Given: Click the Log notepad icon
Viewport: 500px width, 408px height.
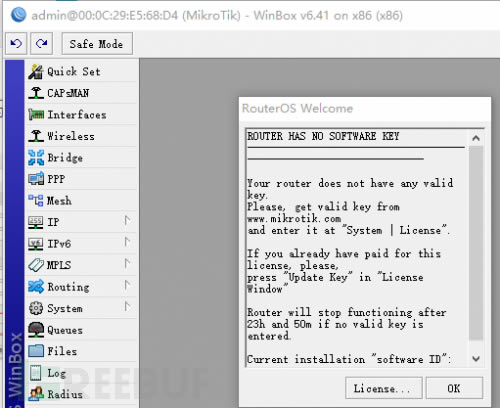Looking at the screenshot, I should [x=36, y=373].
